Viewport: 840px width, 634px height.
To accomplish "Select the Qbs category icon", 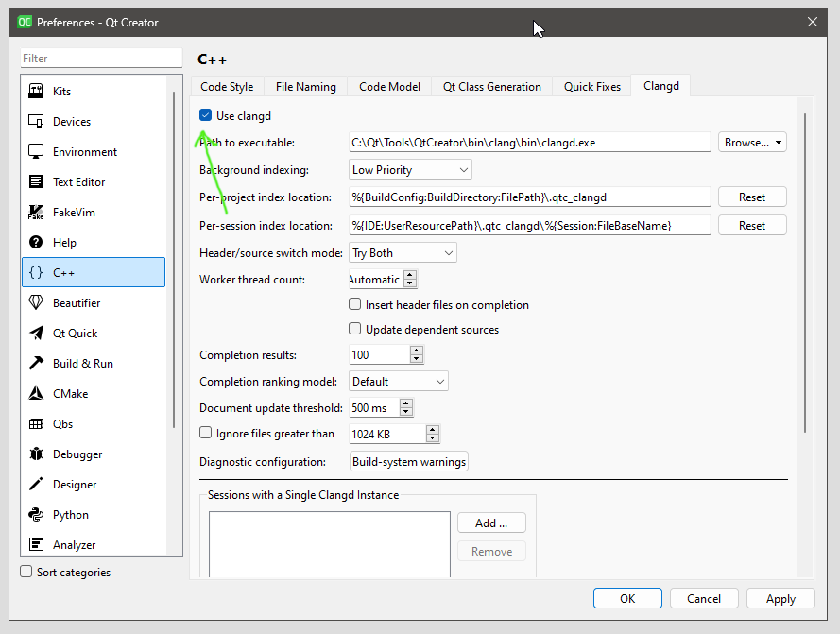I will (x=36, y=424).
